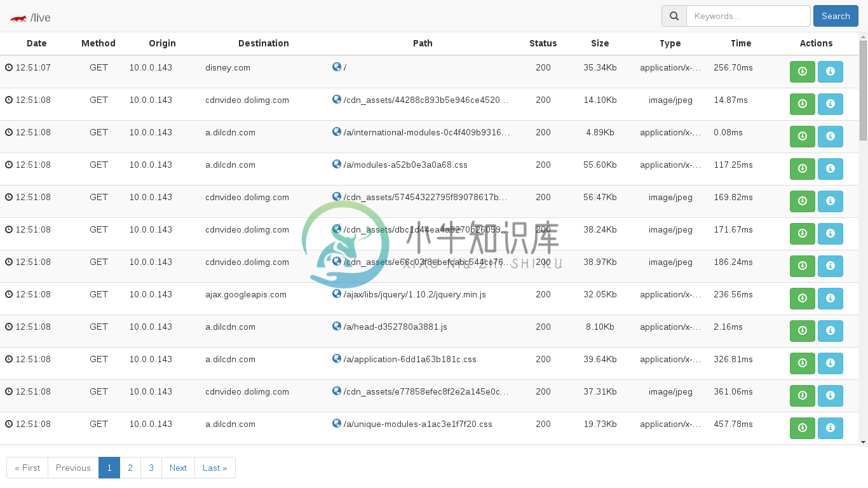This screenshot has width=868, height=488.
Task: Click globe icon next to jquery.min.js path
Action: (x=337, y=294)
